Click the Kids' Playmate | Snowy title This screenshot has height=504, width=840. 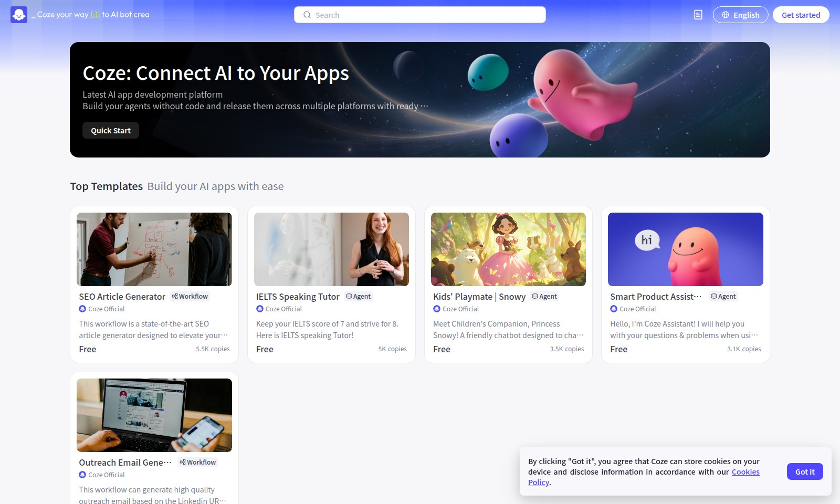click(479, 297)
